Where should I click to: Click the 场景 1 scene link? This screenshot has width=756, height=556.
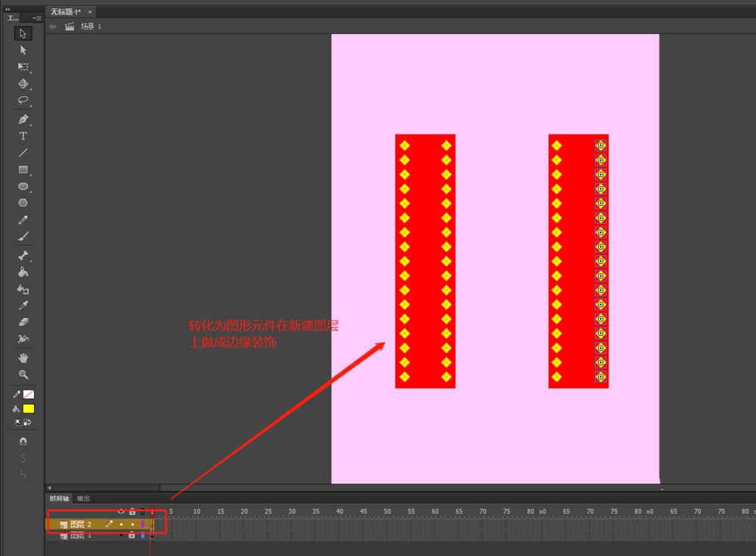(x=90, y=26)
